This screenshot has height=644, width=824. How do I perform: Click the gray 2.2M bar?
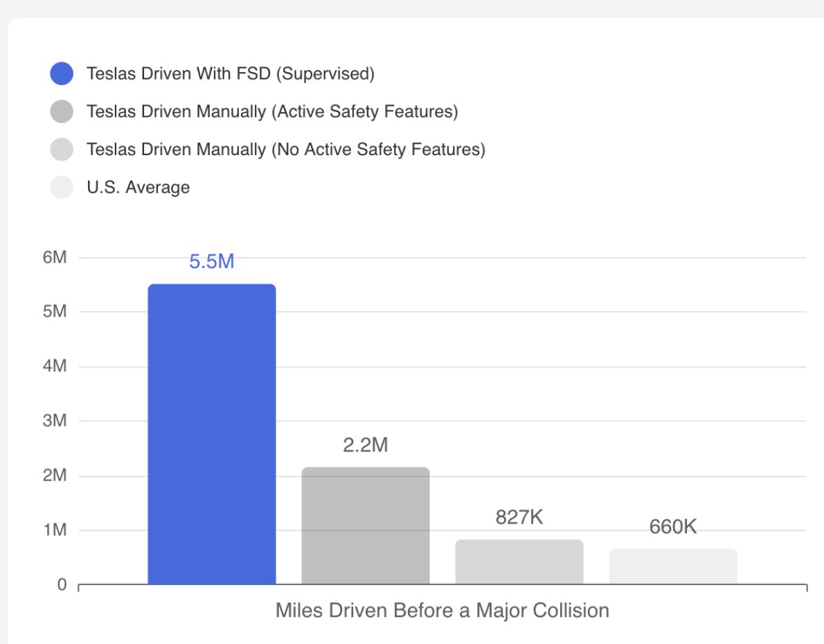[366, 526]
